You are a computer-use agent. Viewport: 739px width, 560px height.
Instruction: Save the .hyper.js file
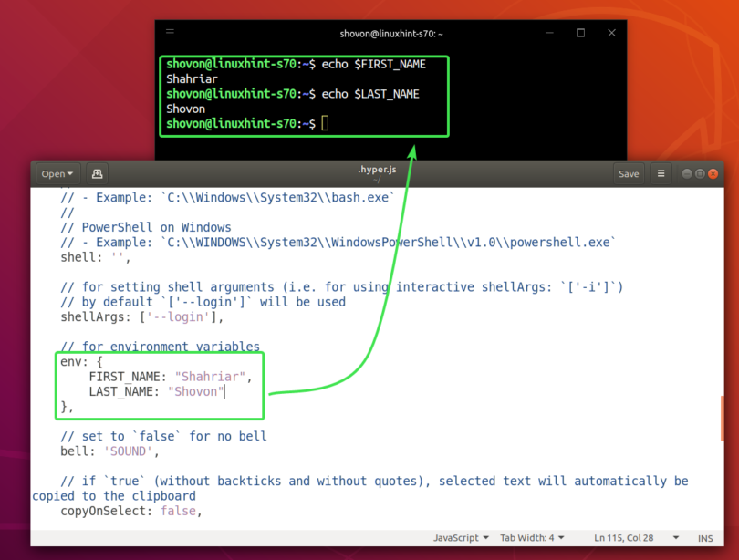tap(629, 174)
